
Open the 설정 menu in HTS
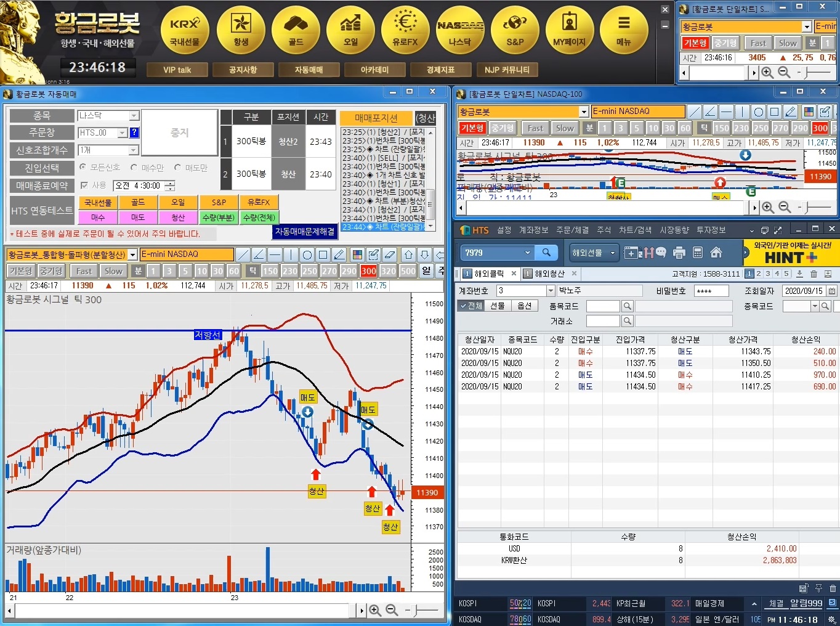[504, 230]
